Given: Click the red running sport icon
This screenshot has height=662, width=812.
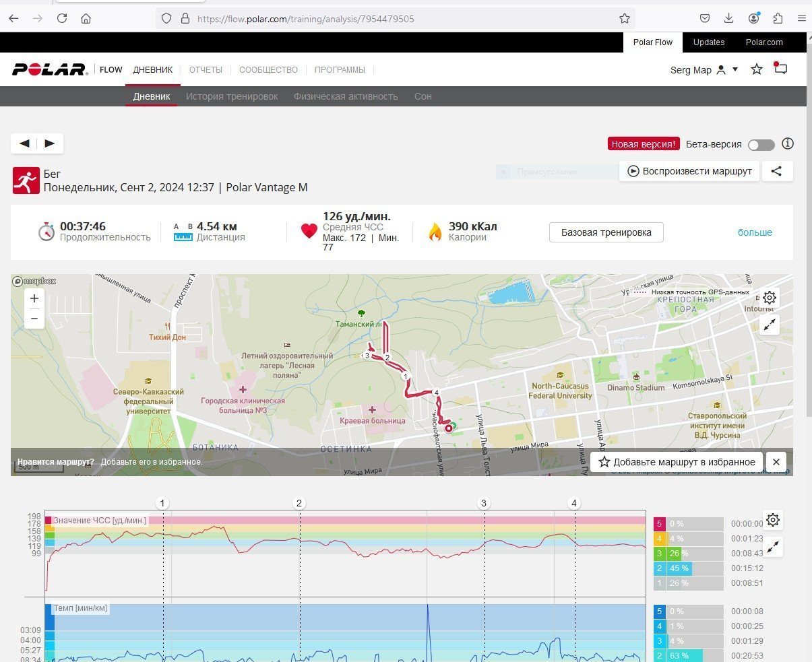Looking at the screenshot, I should point(26,180).
